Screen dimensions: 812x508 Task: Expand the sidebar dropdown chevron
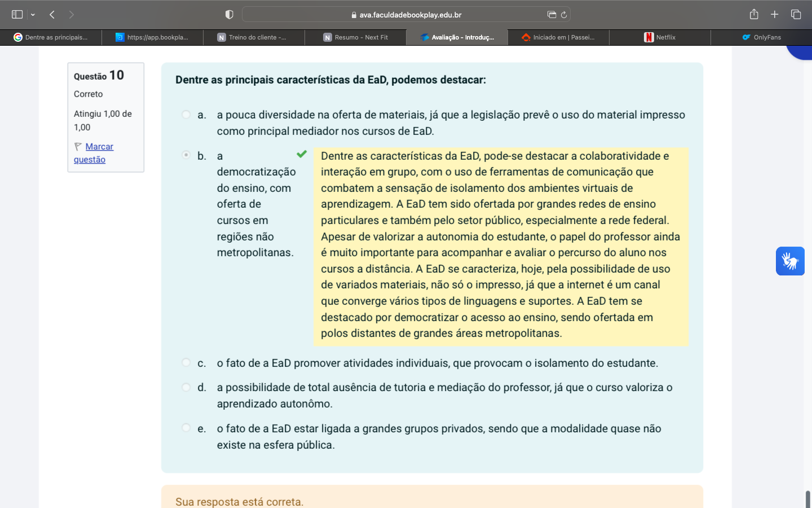point(33,15)
